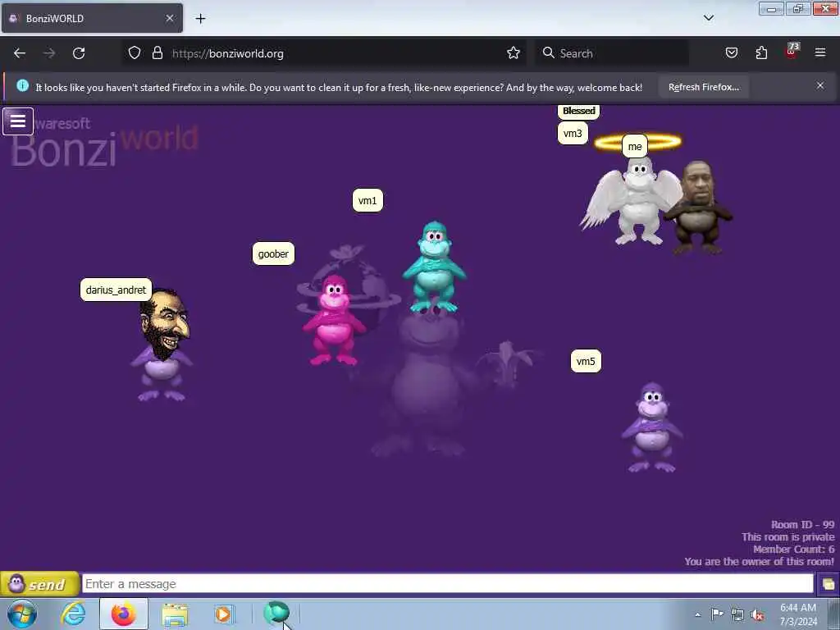
Task: Open Windows Media Player from taskbar
Action: pos(223,614)
